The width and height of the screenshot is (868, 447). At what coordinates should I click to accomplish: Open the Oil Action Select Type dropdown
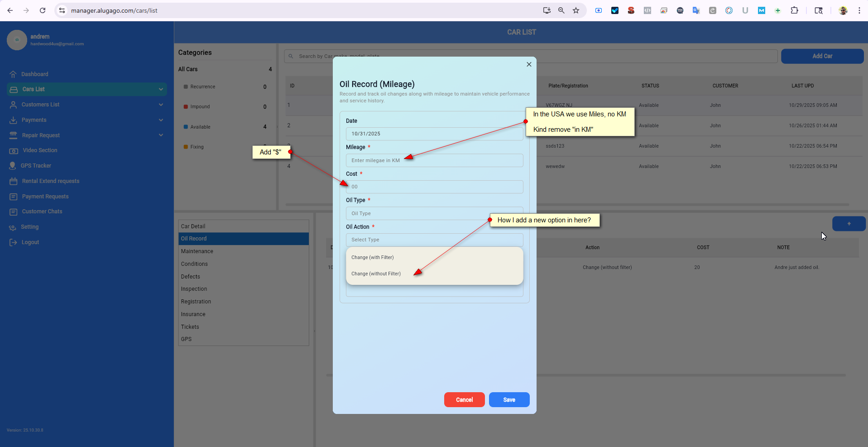[x=434, y=240]
